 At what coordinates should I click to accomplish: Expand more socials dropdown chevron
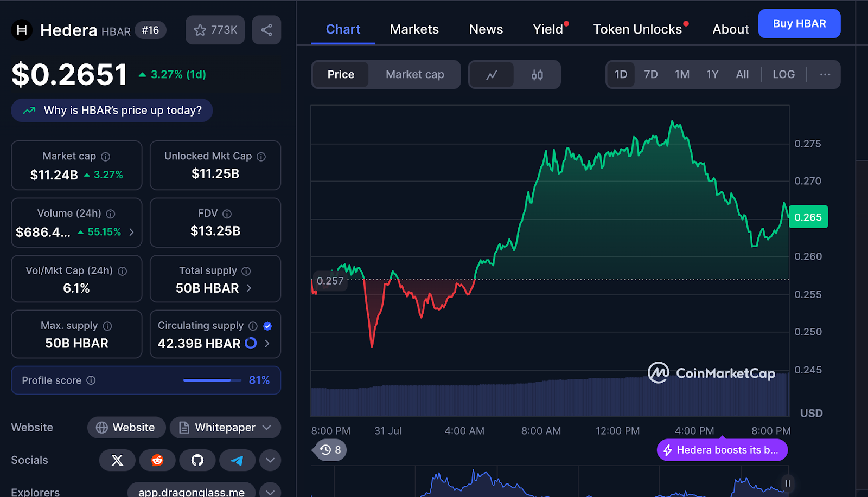click(270, 460)
